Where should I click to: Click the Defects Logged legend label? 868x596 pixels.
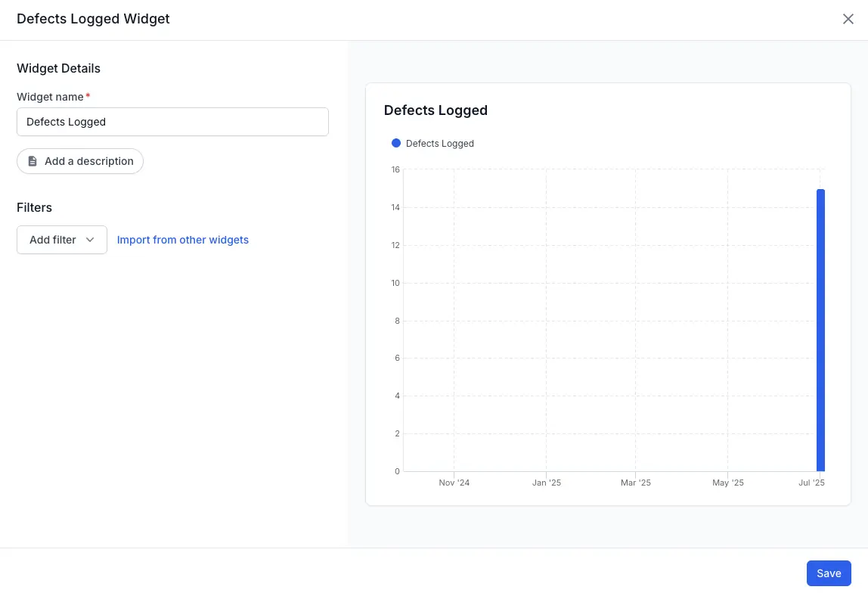click(x=439, y=144)
